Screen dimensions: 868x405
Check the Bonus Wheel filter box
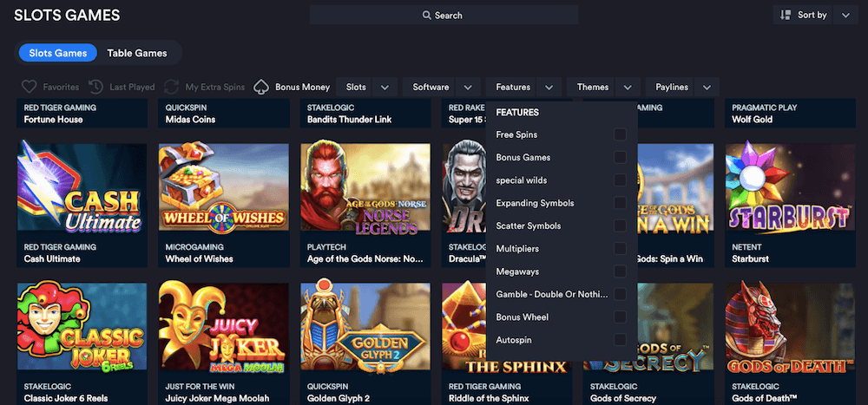[x=620, y=317]
